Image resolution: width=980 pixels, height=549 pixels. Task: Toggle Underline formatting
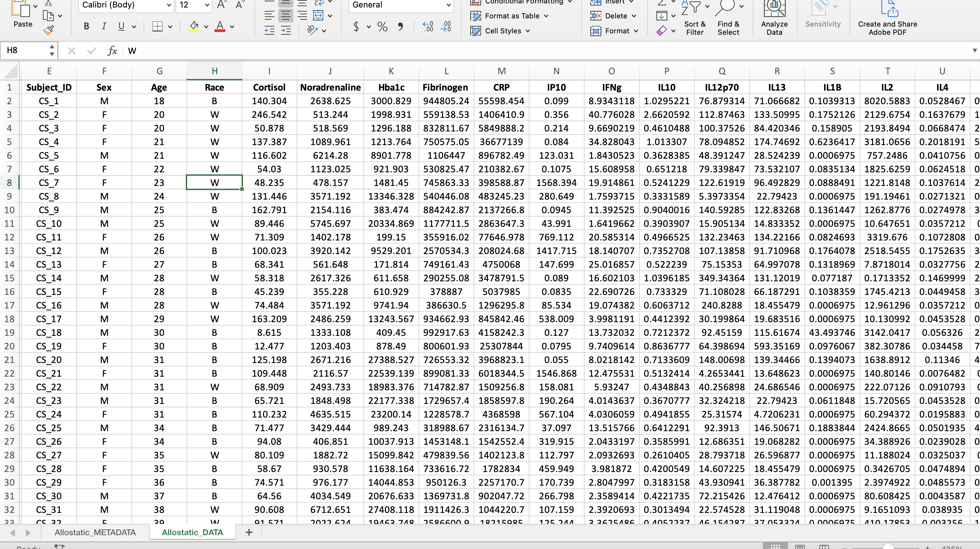pyautogui.click(x=121, y=26)
